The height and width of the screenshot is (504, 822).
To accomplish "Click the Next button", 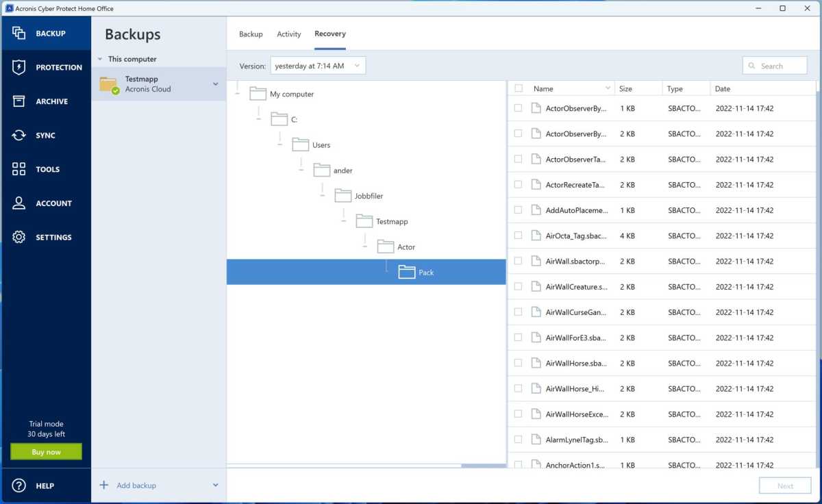I will [x=784, y=485].
